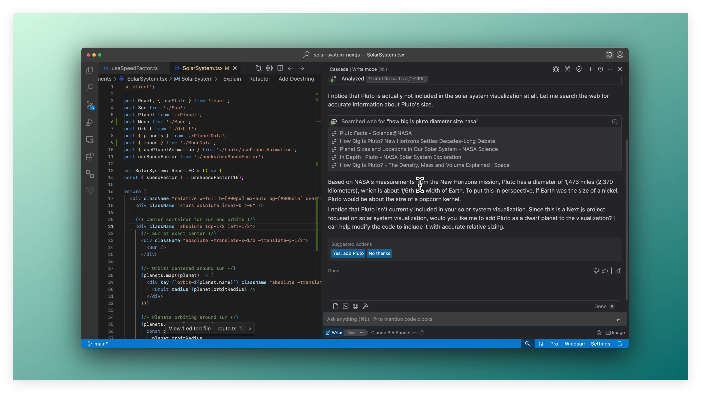Click the Add Docstring action
The image size is (701, 393).
[296, 79]
